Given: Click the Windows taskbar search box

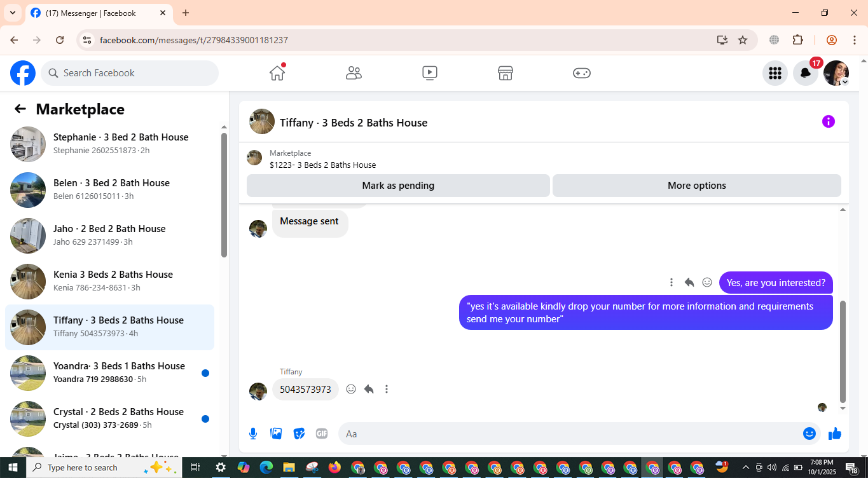Looking at the screenshot, I should 104,468.
